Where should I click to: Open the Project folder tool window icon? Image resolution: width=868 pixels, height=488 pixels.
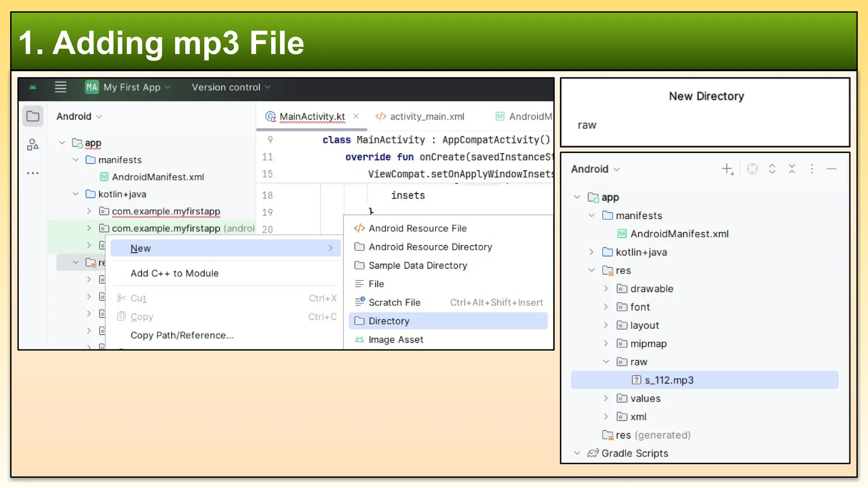[33, 116]
